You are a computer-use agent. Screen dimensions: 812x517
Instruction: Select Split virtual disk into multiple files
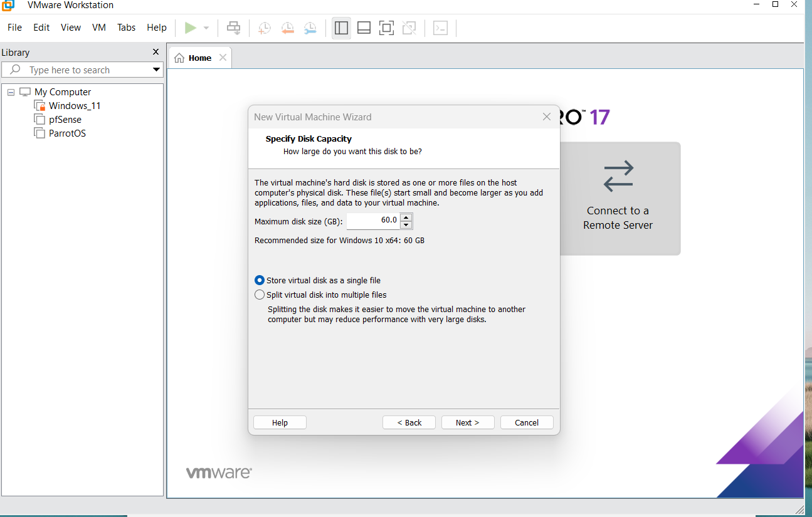pos(320,295)
